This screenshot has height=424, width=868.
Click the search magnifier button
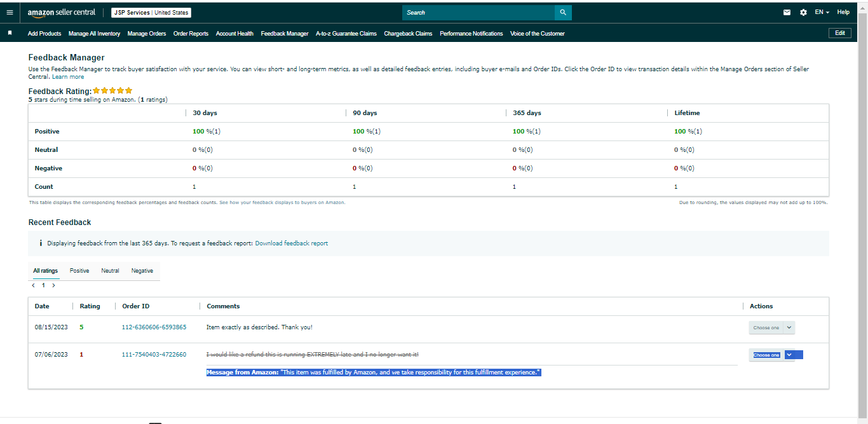563,13
